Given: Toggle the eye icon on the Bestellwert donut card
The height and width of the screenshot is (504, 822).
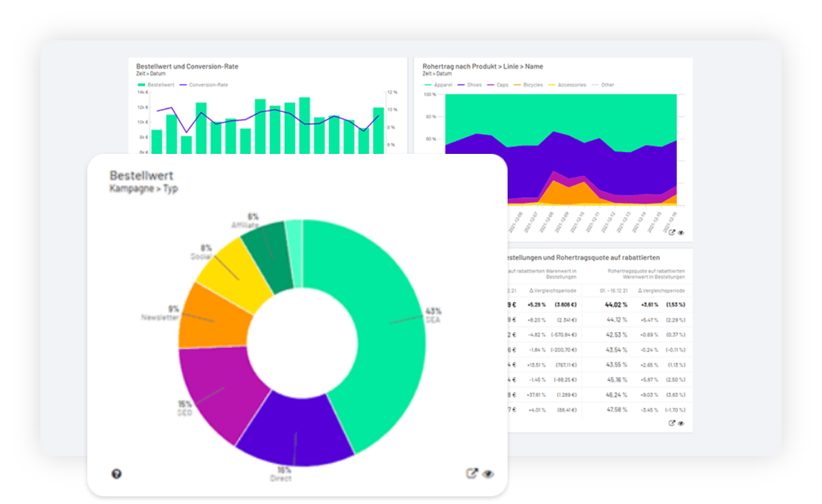Looking at the screenshot, I should coord(488,474).
